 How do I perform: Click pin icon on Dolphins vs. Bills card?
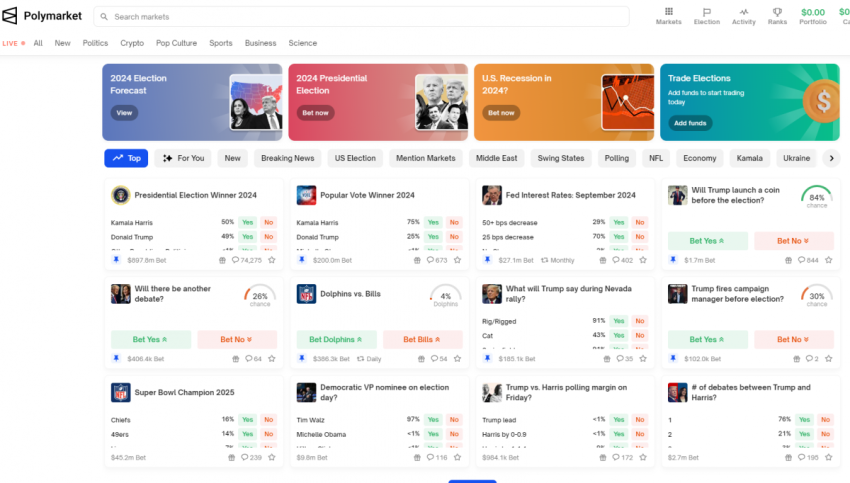[x=302, y=358]
